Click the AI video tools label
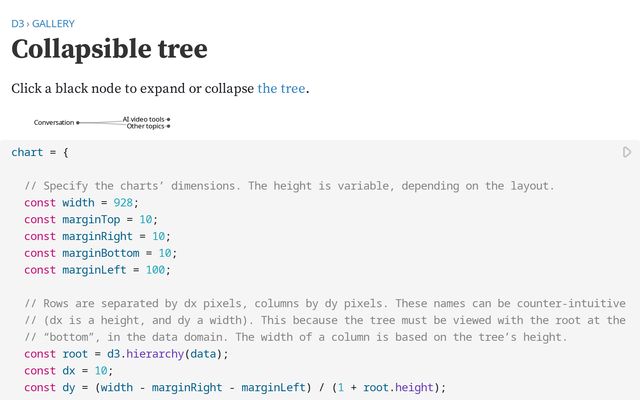The image size is (640, 400). coord(144,119)
